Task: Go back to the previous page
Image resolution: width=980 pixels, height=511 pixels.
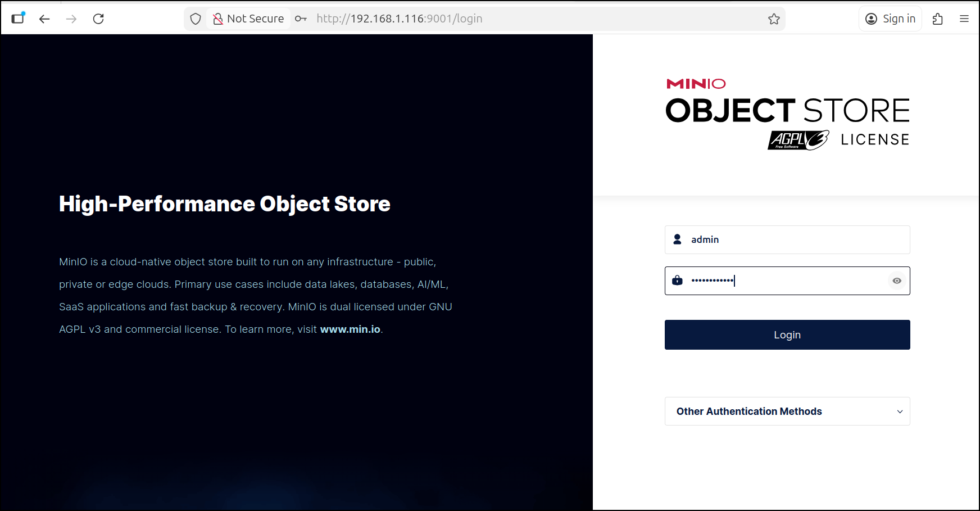Action: pyautogui.click(x=44, y=19)
